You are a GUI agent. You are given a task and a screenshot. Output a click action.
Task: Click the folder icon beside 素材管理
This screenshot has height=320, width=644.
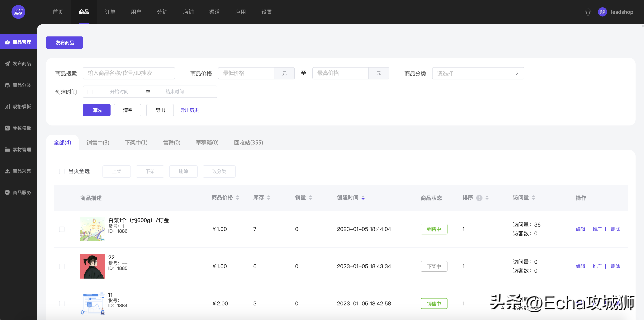[x=7, y=149]
